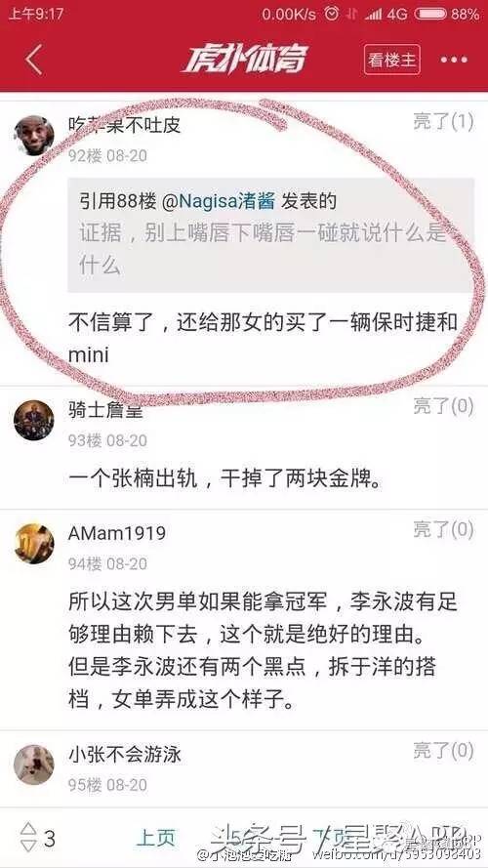This screenshot has height=868, width=488.
Task: Go to previous page with 上页
Action: point(156,838)
